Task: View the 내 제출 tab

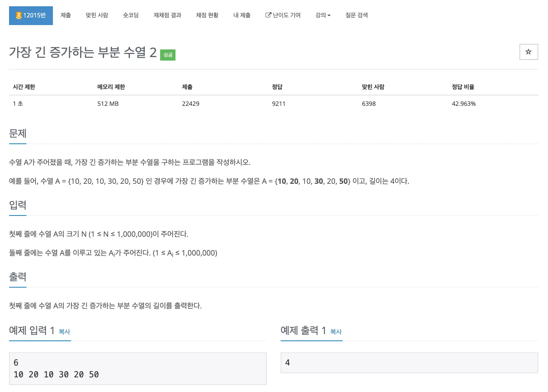Action: 242,15
